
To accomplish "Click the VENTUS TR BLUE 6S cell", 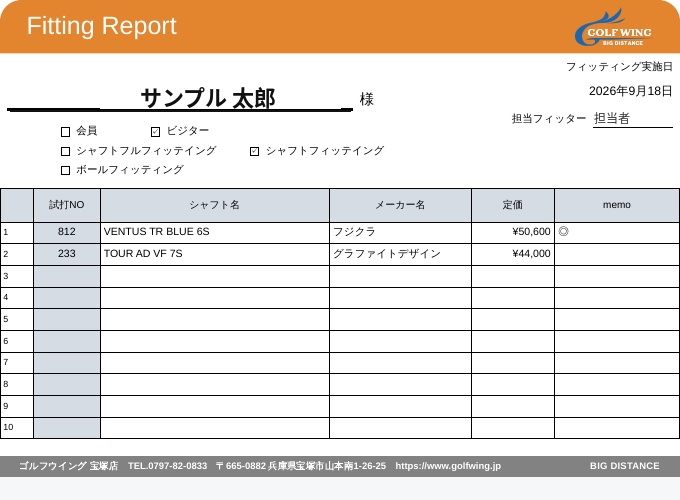I will click(215, 232).
